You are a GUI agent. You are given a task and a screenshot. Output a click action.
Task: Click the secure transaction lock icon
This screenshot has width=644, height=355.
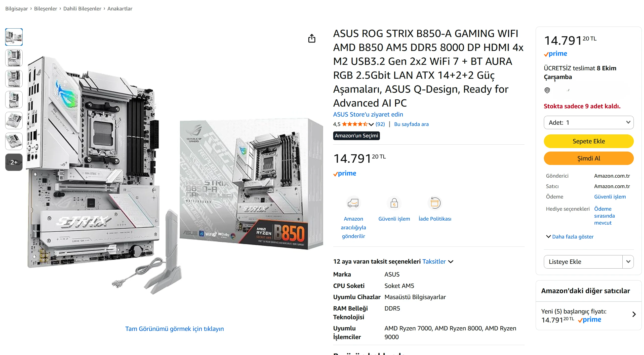(x=394, y=203)
